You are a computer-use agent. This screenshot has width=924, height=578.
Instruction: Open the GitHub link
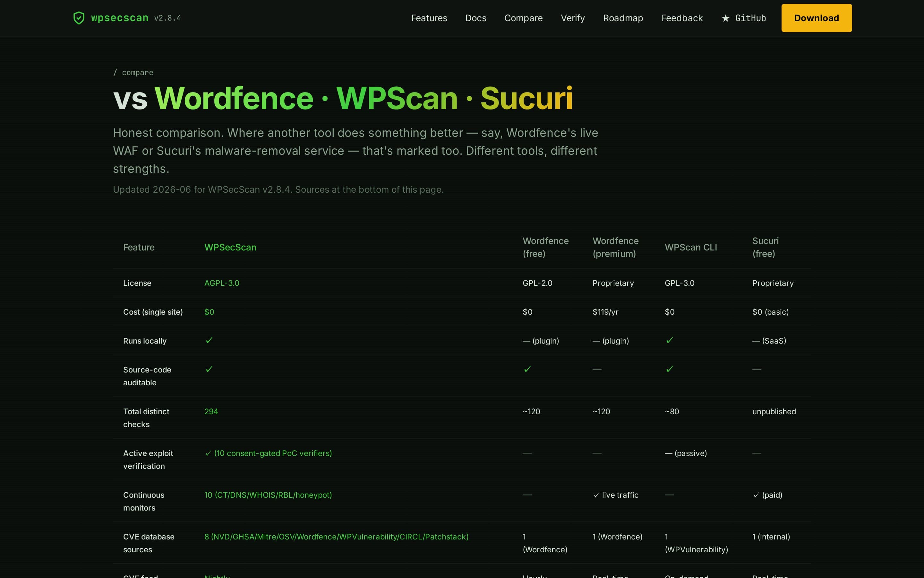pos(744,18)
